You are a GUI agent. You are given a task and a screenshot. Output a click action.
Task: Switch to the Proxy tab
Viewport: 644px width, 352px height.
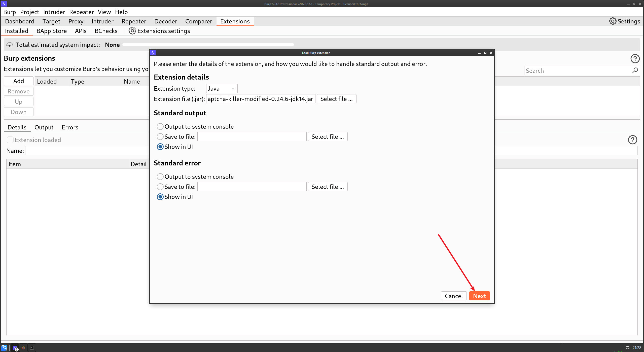[76, 21]
